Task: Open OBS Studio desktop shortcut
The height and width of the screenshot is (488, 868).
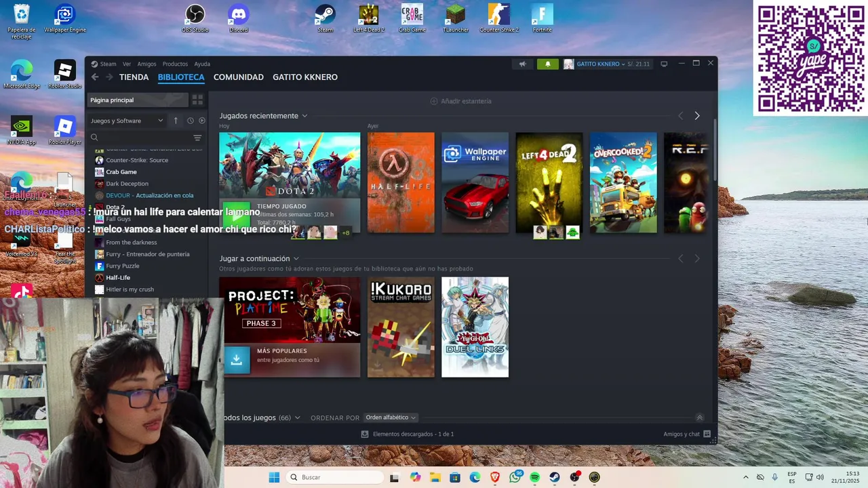Action: coord(195,18)
